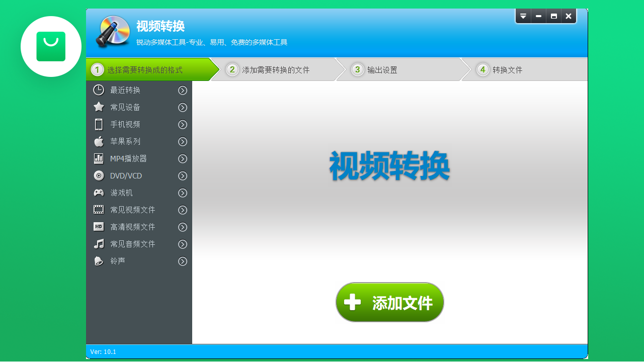644x362 pixels.
Task: Click the 常见设备 star icon
Action: pyautogui.click(x=99, y=107)
